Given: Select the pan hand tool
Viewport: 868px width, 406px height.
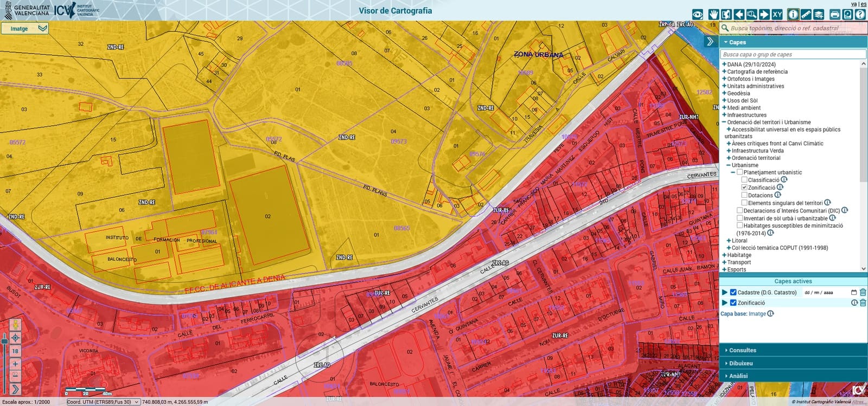Looking at the screenshot, I should point(713,15).
